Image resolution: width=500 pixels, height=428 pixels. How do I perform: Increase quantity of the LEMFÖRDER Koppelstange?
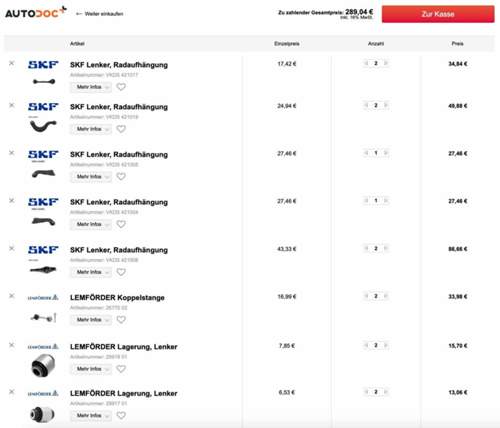[x=386, y=296]
